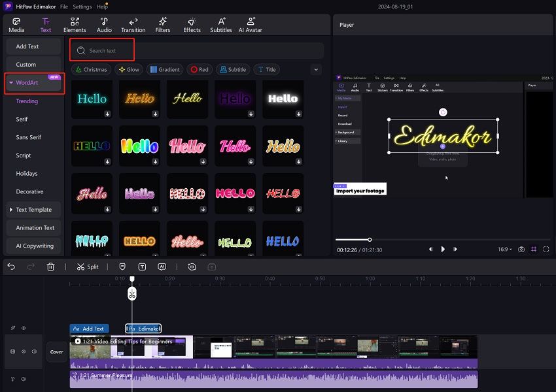Select the Transition tool
556x392 pixels.
133,25
